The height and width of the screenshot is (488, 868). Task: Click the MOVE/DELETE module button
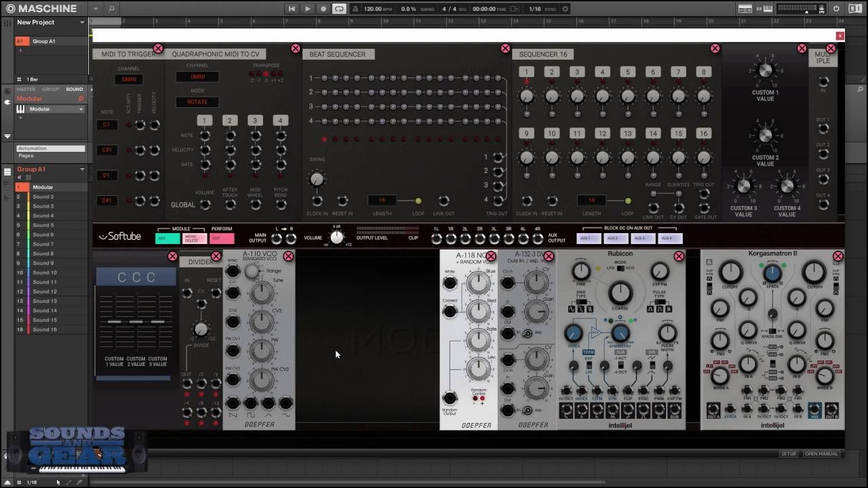tap(195, 239)
